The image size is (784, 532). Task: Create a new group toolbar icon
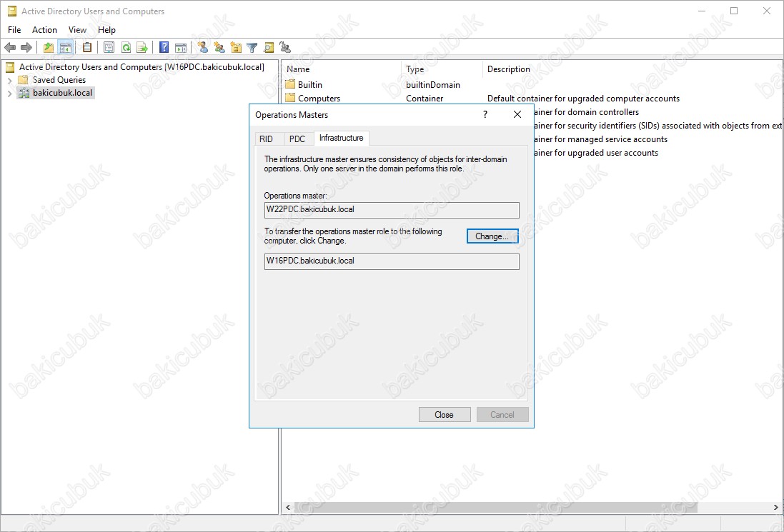[x=219, y=47]
